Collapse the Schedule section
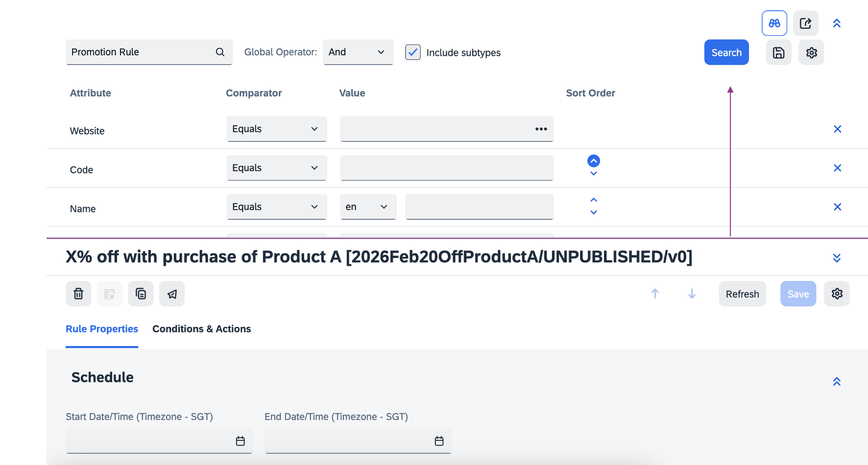 pos(837,381)
